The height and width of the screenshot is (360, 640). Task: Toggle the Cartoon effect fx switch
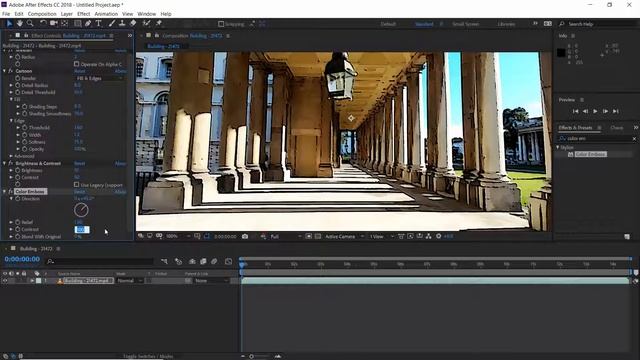click(11, 71)
